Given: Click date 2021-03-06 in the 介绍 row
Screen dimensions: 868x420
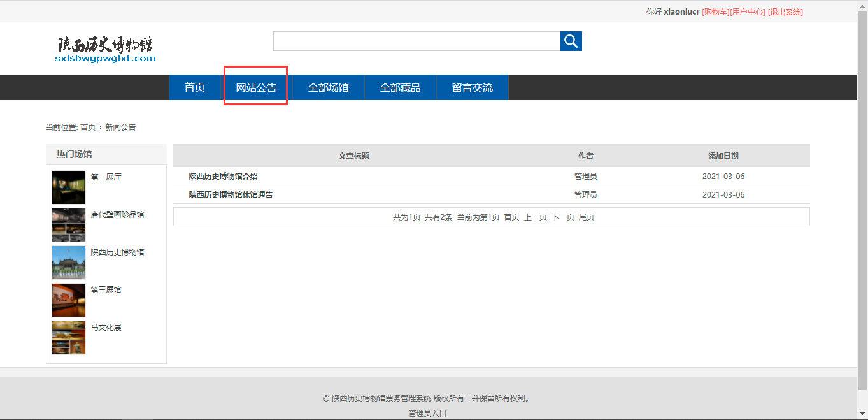Looking at the screenshot, I should tap(723, 177).
